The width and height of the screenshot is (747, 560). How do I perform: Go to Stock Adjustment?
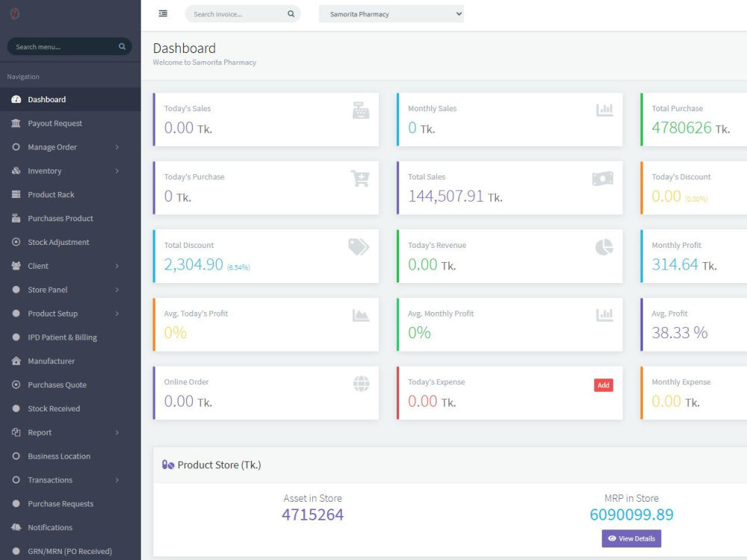[x=70, y=242]
